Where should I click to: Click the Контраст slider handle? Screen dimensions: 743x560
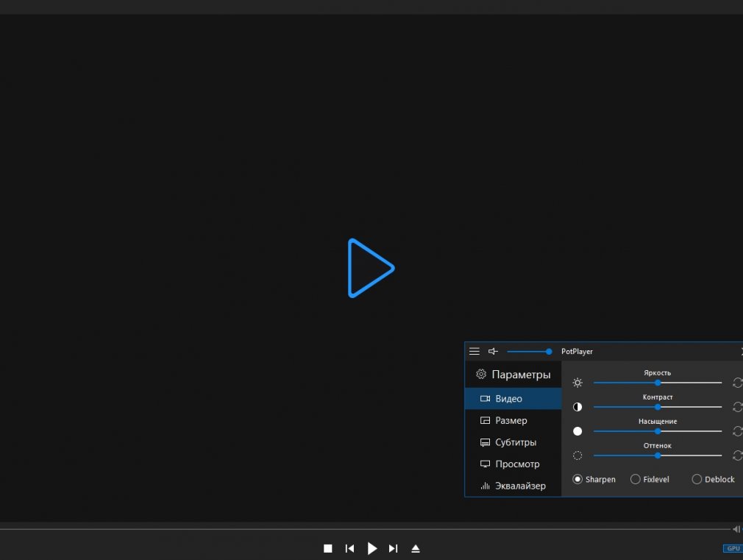pyautogui.click(x=658, y=407)
